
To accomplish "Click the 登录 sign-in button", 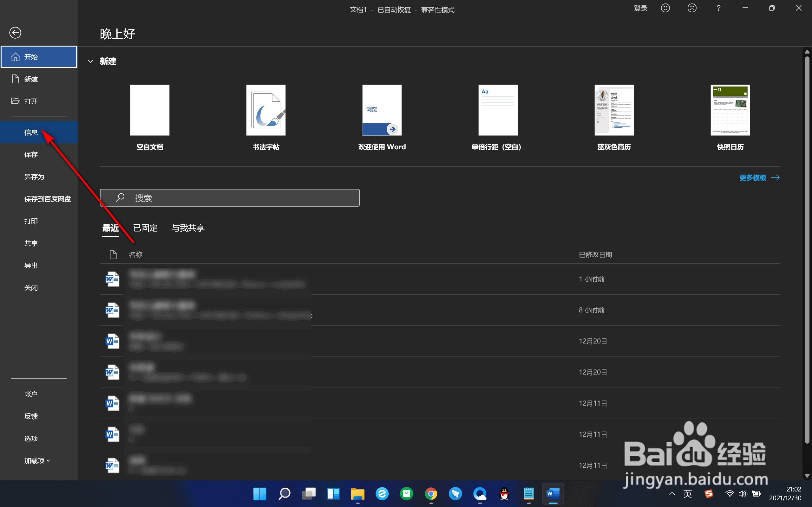I will (x=640, y=8).
